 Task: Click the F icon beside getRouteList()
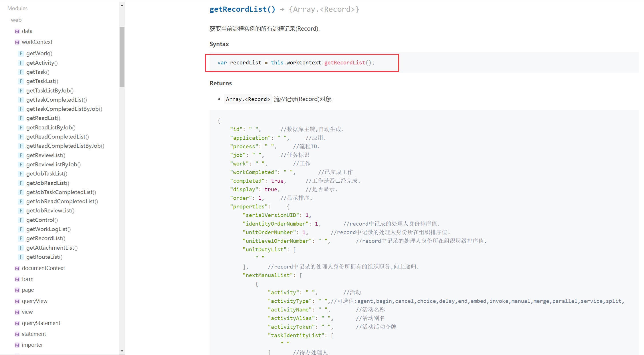click(21, 257)
